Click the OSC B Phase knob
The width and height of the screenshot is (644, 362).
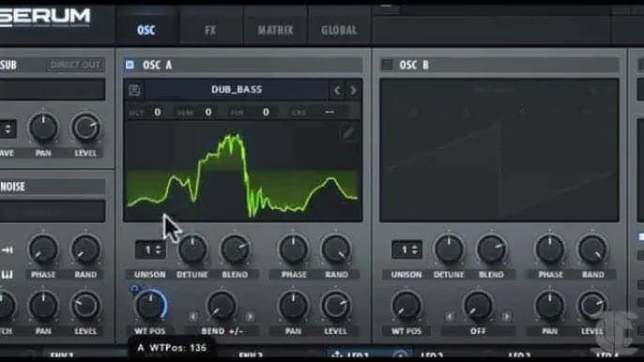pyautogui.click(x=550, y=249)
